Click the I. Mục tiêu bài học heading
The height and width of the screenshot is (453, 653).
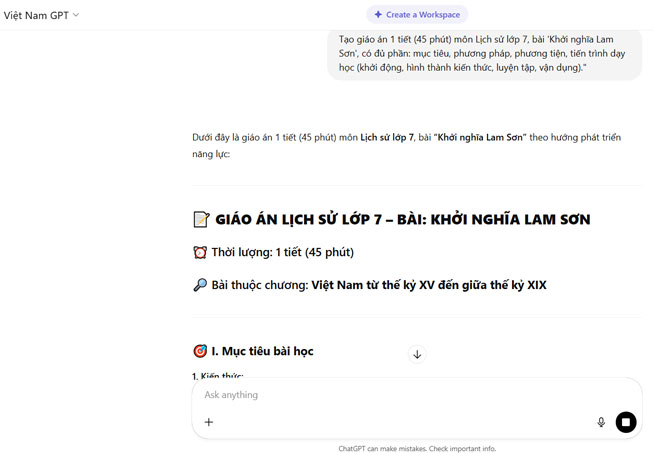point(262,351)
